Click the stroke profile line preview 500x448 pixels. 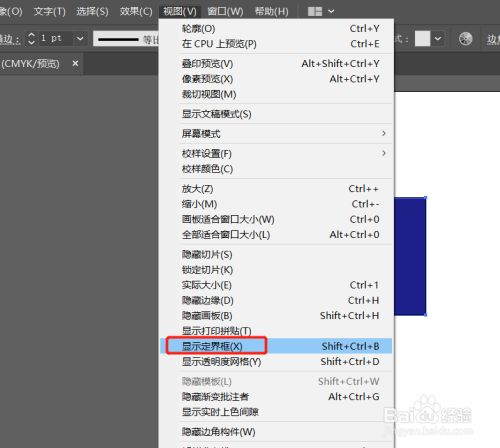(x=118, y=39)
